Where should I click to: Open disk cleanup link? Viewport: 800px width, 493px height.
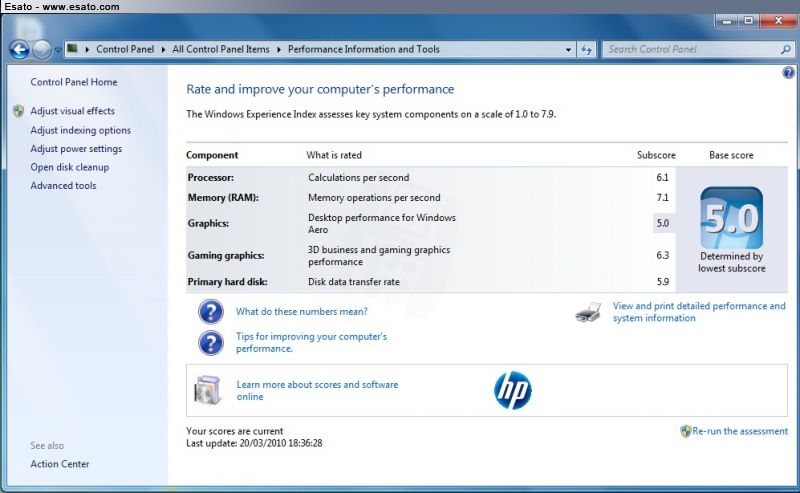coord(69,167)
